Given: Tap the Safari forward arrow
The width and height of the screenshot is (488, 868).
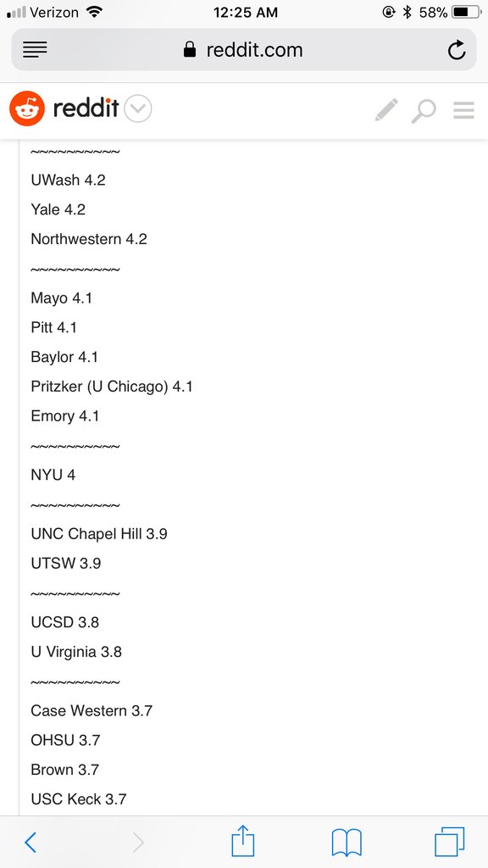Looking at the screenshot, I should [138, 842].
